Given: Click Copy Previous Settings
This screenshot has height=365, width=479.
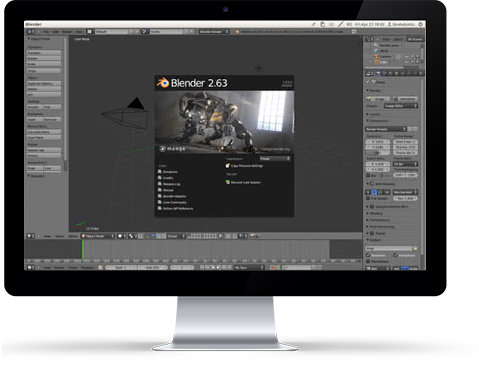Looking at the screenshot, I should click(247, 166).
